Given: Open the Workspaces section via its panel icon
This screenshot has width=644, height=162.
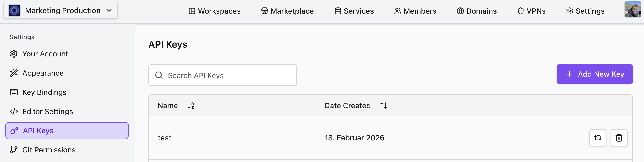Looking at the screenshot, I should pyautogui.click(x=192, y=11).
